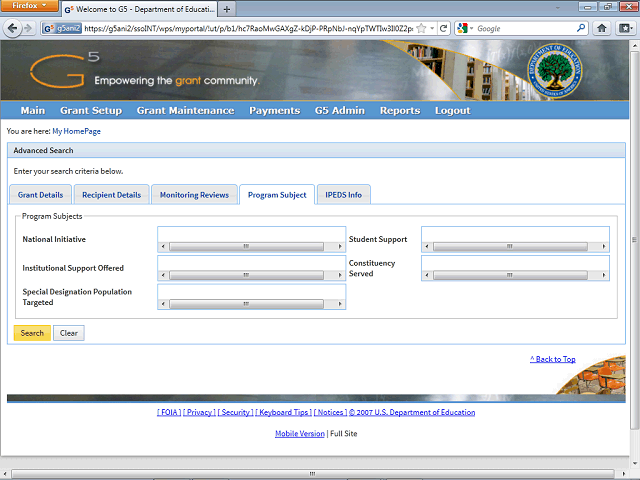
Task: Open the FOIA footer link
Action: (169, 412)
